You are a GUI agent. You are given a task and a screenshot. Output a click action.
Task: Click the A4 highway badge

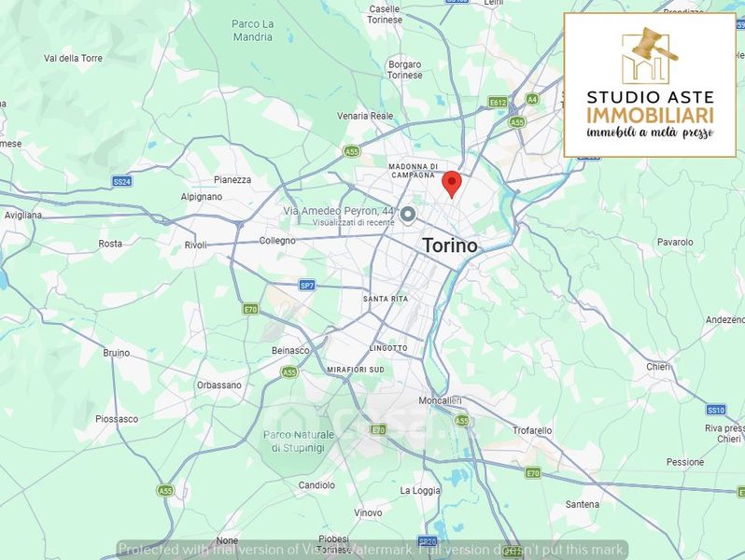pos(531,99)
